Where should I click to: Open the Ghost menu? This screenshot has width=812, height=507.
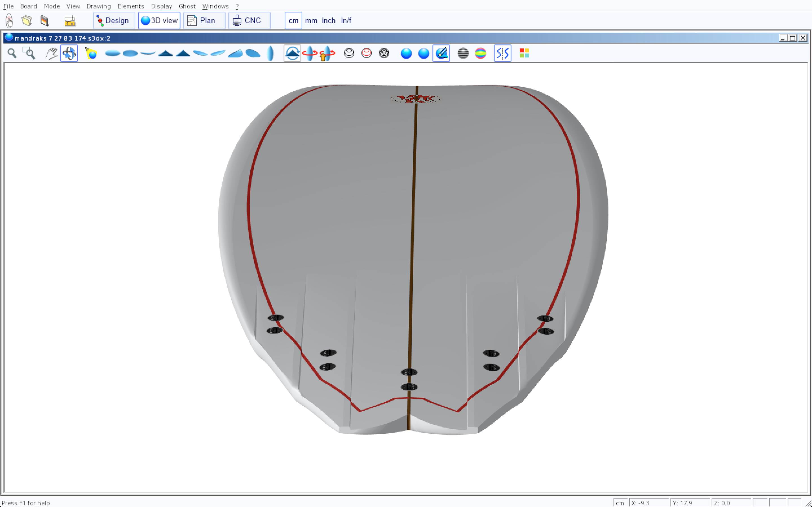(187, 6)
